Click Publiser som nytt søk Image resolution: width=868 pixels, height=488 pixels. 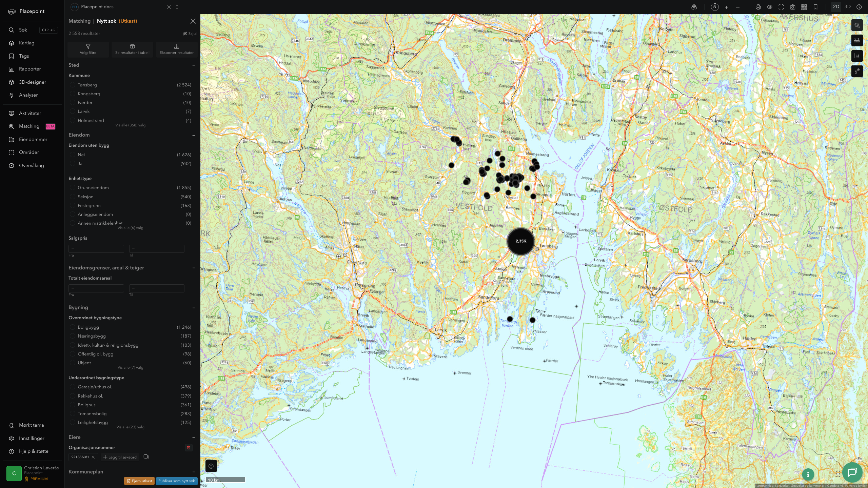(177, 481)
